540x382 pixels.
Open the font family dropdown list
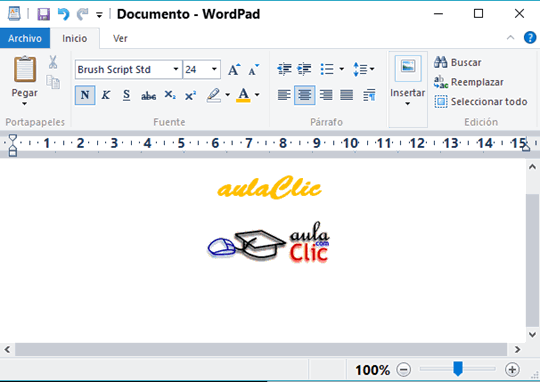point(176,69)
